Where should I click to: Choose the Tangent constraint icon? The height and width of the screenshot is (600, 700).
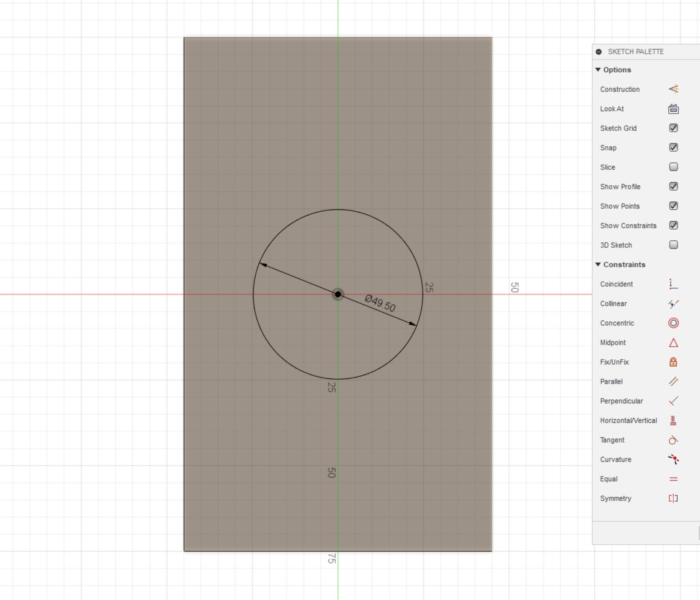pos(673,440)
